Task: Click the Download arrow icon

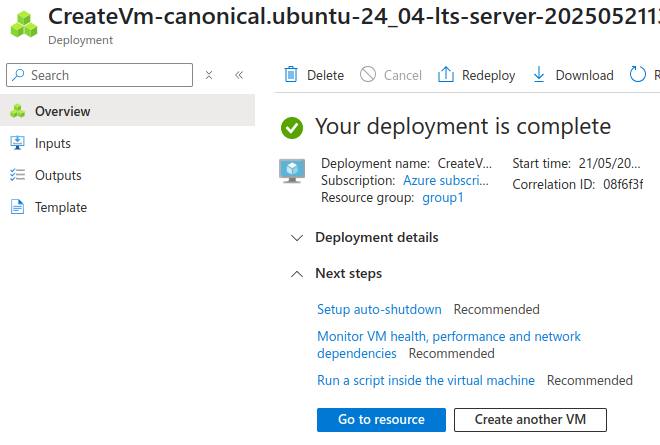Action: coord(539,75)
